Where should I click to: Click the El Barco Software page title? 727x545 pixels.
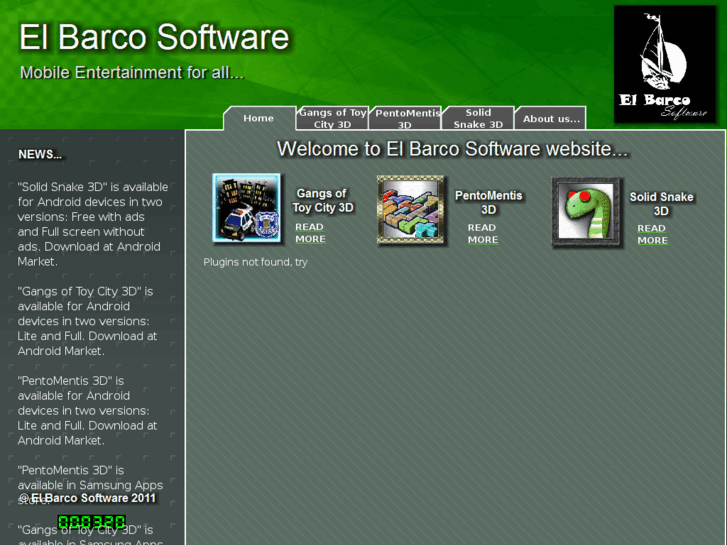pos(154,37)
